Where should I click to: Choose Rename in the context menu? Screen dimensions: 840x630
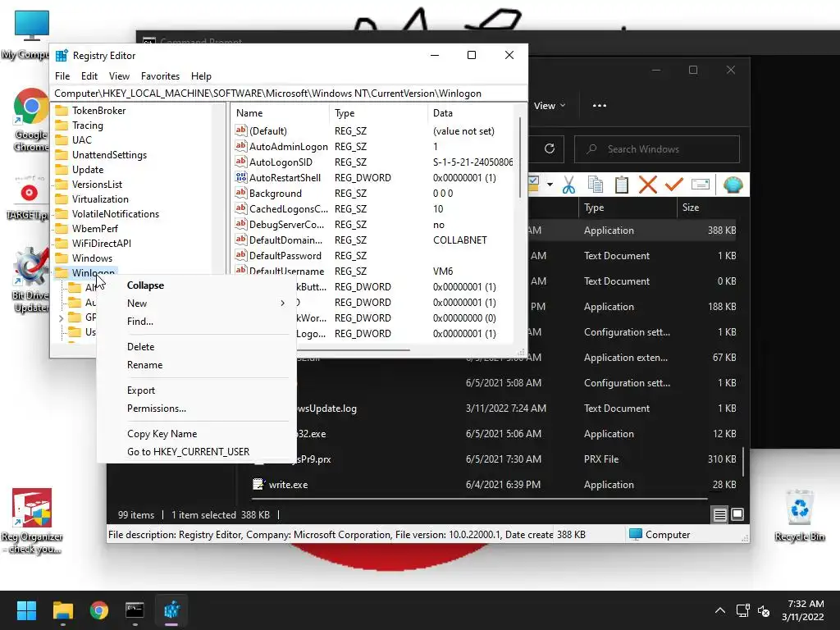(196, 365)
